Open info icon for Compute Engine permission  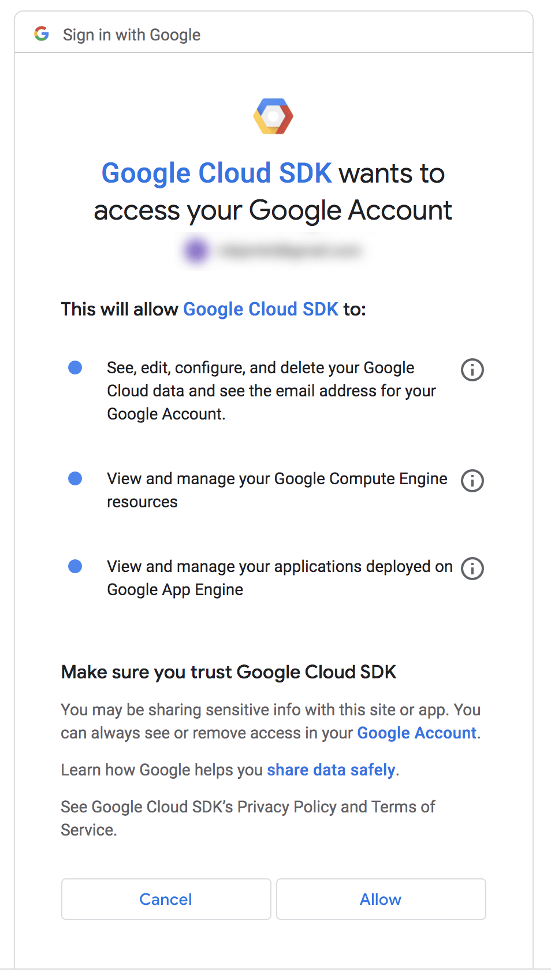point(471,480)
